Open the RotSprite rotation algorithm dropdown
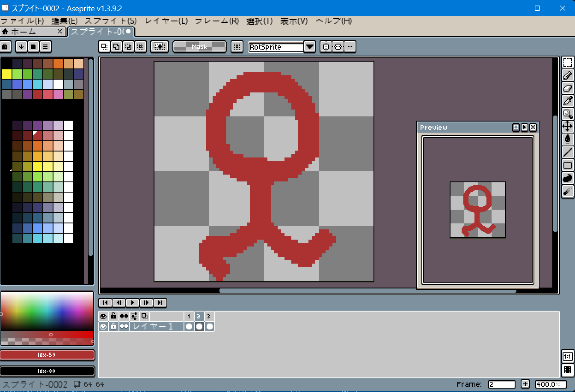The height and width of the screenshot is (392, 575). [309, 47]
